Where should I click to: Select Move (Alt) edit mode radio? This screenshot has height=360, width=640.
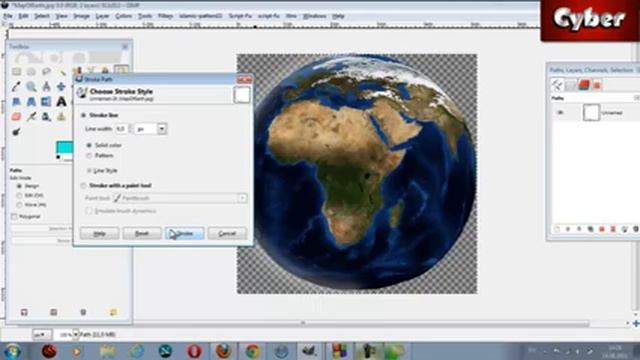tap(19, 205)
